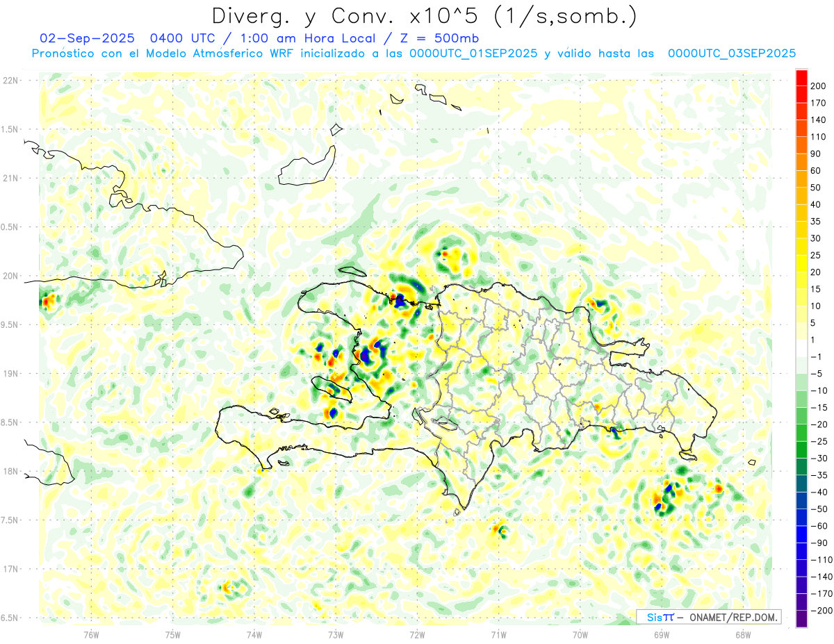Click the '70W' longitude label
The height and width of the screenshot is (644, 834).
pyautogui.click(x=580, y=635)
